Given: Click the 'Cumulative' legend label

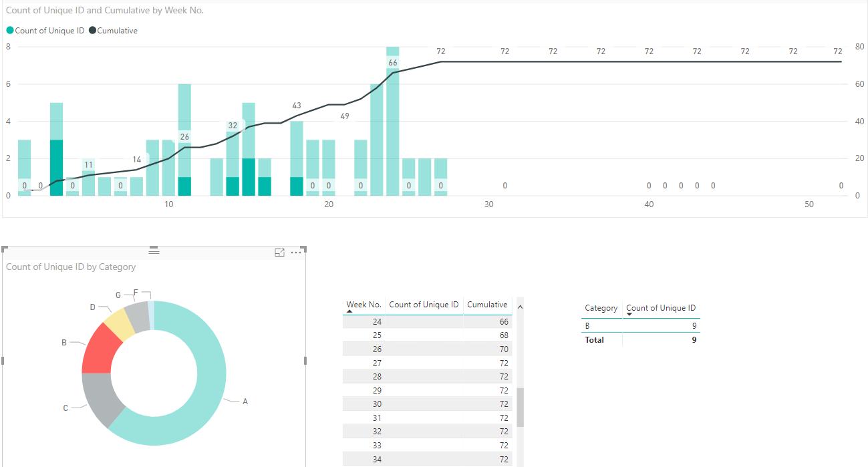Looking at the screenshot, I should pyautogui.click(x=118, y=31).
